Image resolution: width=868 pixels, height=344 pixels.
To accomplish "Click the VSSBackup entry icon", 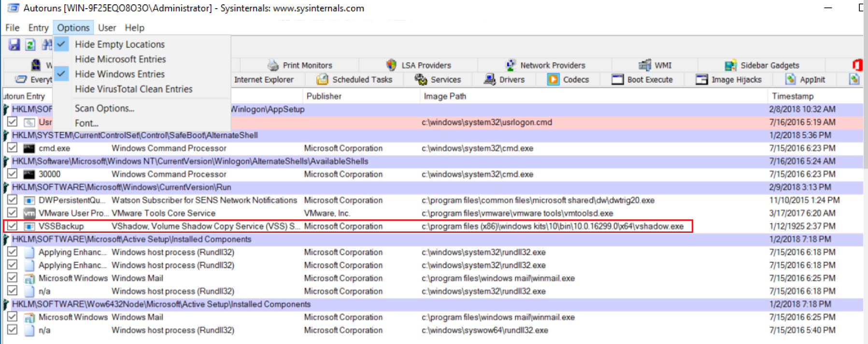I will coord(29,226).
